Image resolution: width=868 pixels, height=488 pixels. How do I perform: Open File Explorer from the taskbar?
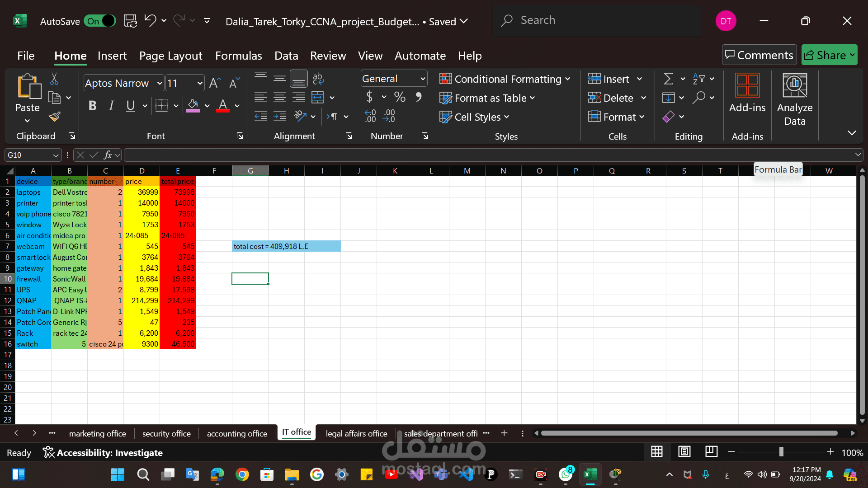click(292, 474)
